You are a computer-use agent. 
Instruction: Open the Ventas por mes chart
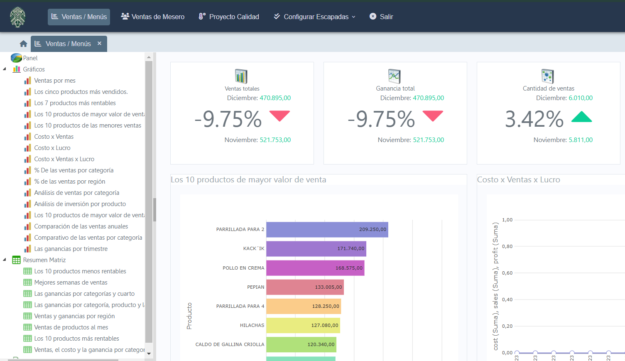click(x=55, y=80)
